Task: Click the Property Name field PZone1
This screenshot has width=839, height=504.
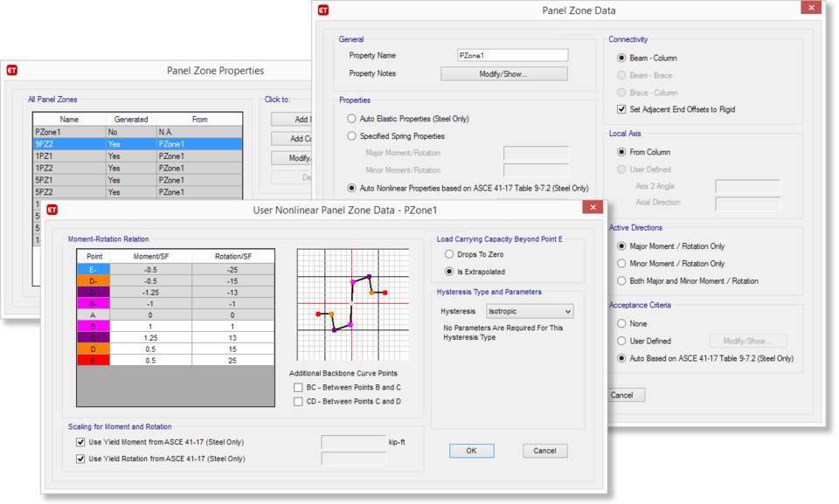Action: pos(513,55)
